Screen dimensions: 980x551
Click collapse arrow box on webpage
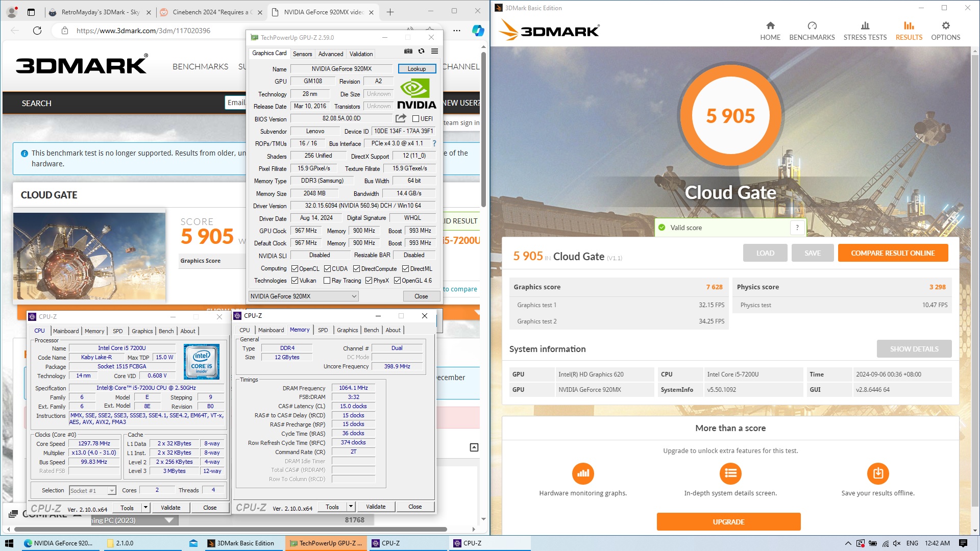coord(474,447)
